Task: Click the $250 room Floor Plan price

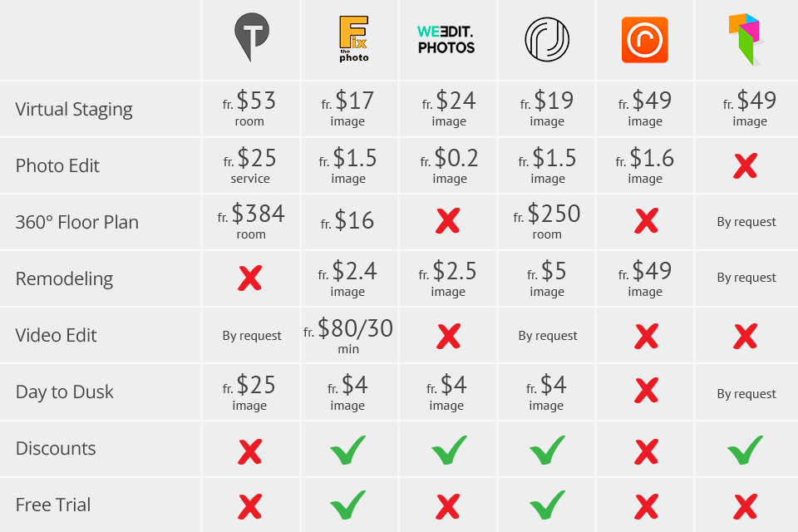Action: point(547,222)
